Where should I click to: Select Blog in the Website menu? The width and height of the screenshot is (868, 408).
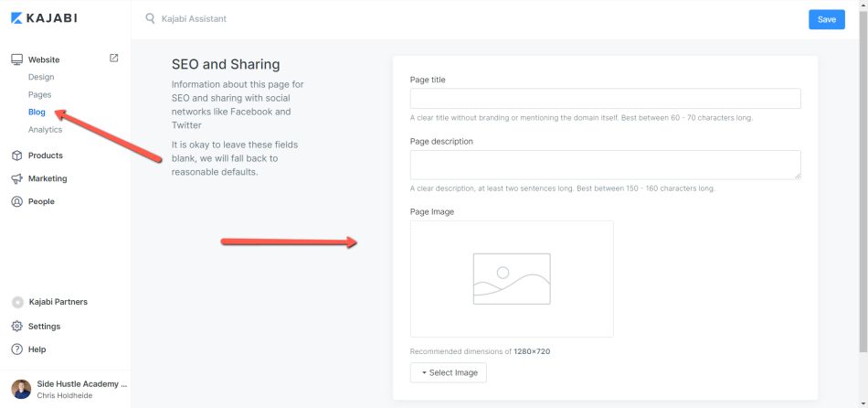point(37,112)
